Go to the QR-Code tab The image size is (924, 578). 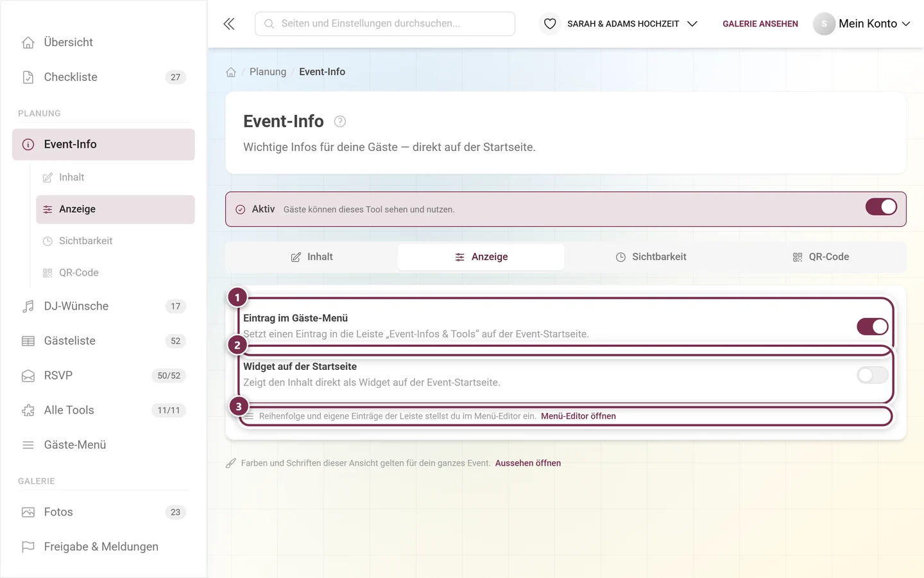point(820,257)
